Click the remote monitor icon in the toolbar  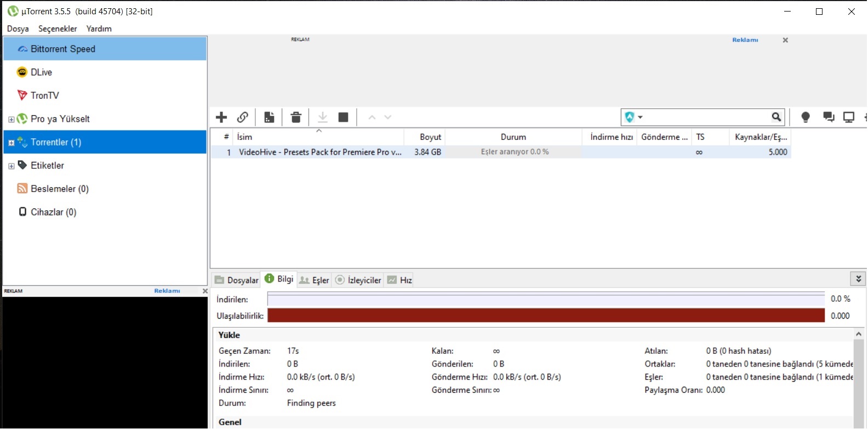point(849,117)
